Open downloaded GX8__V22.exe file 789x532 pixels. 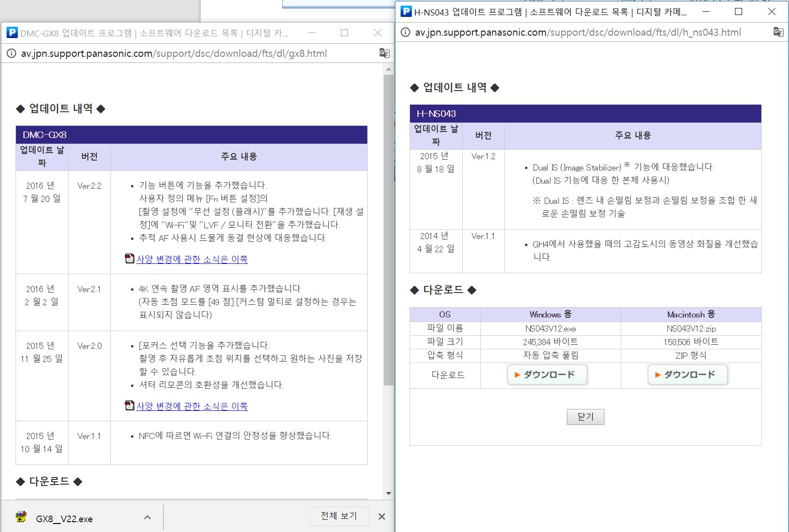[63, 518]
